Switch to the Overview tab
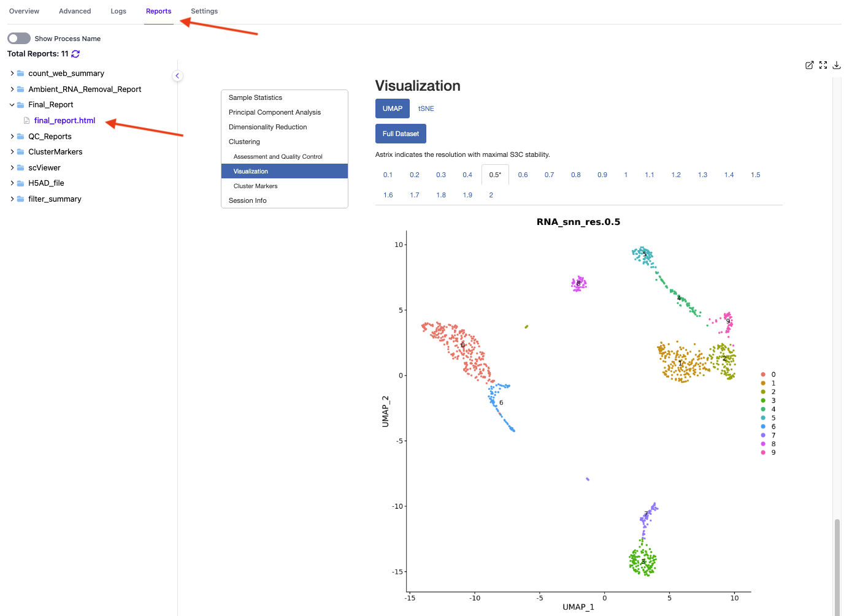The height and width of the screenshot is (616, 852). pos(24,11)
